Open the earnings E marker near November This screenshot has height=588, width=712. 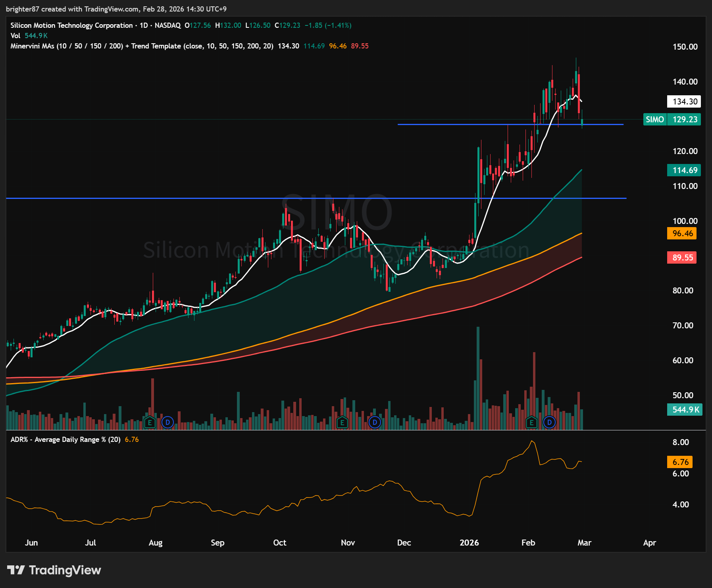(342, 422)
